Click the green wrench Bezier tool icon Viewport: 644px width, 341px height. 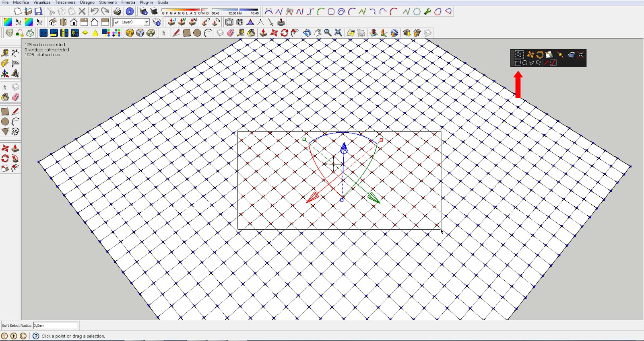pyautogui.click(x=427, y=12)
